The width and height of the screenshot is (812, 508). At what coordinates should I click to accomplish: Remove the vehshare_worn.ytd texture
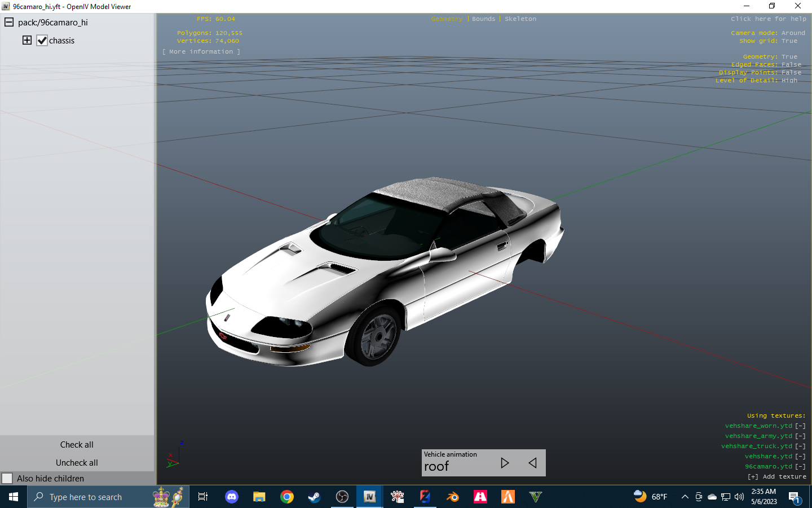[800, 426]
